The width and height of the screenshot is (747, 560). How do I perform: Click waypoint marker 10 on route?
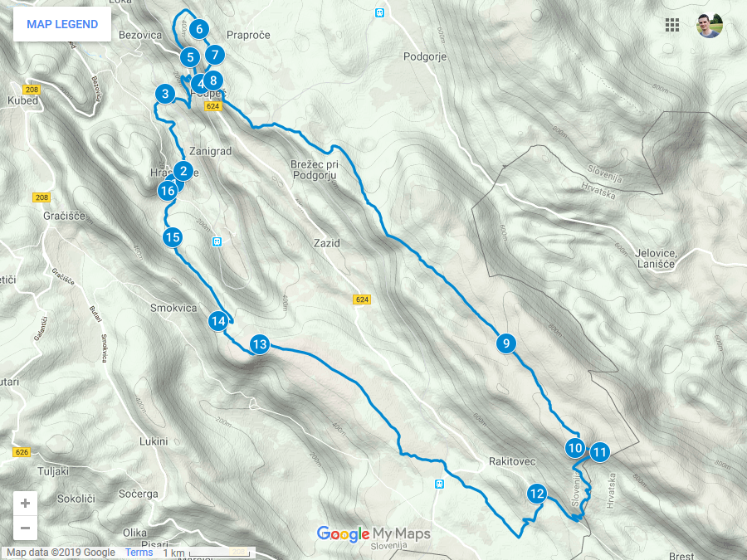[575, 448]
